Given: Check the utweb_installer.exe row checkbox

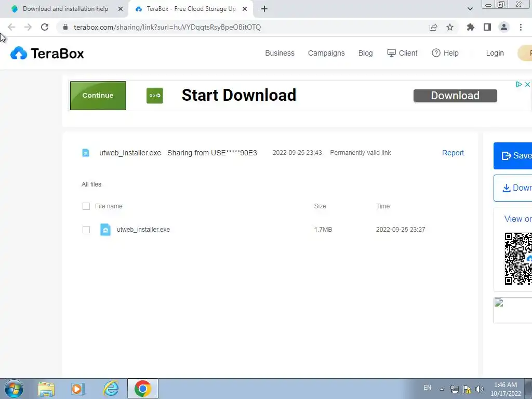Looking at the screenshot, I should (86, 230).
